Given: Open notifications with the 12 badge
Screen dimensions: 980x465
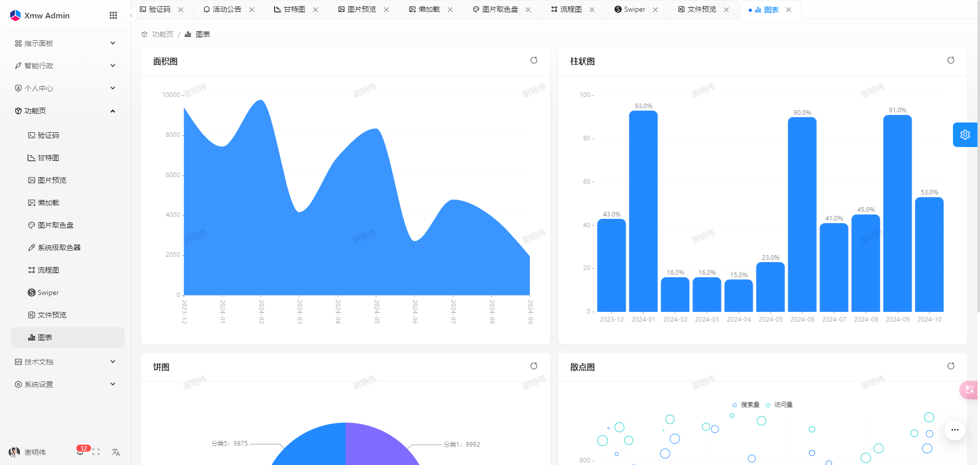Looking at the screenshot, I should click(x=81, y=451).
